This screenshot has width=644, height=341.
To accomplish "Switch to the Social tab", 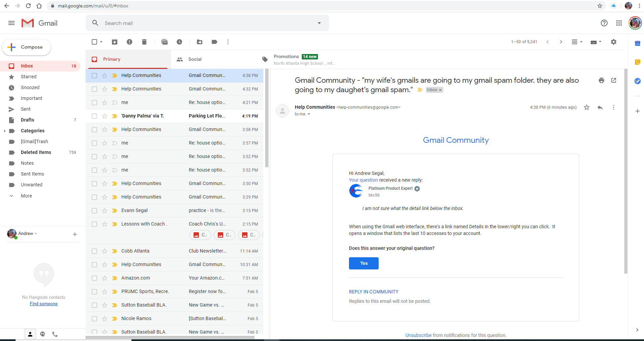I will [214, 59].
